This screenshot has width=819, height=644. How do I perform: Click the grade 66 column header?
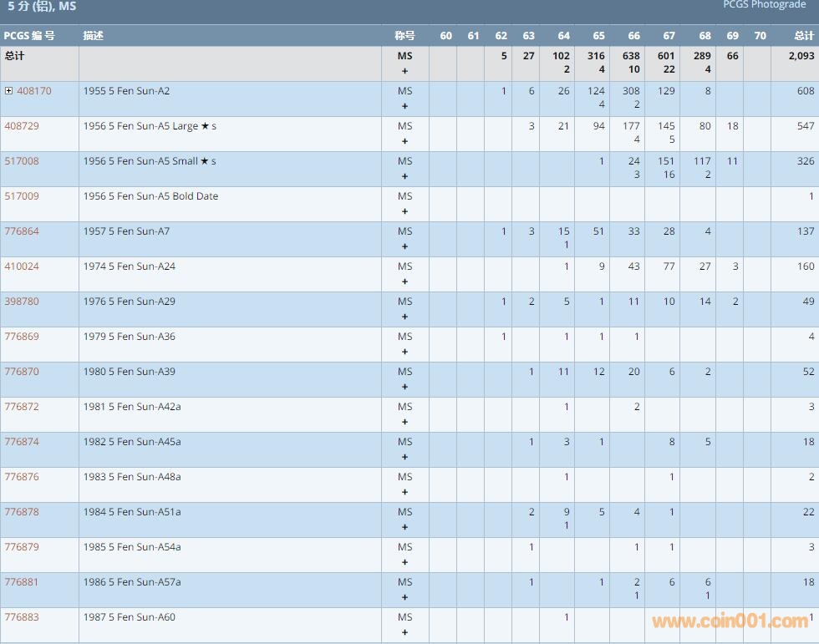pyautogui.click(x=633, y=36)
